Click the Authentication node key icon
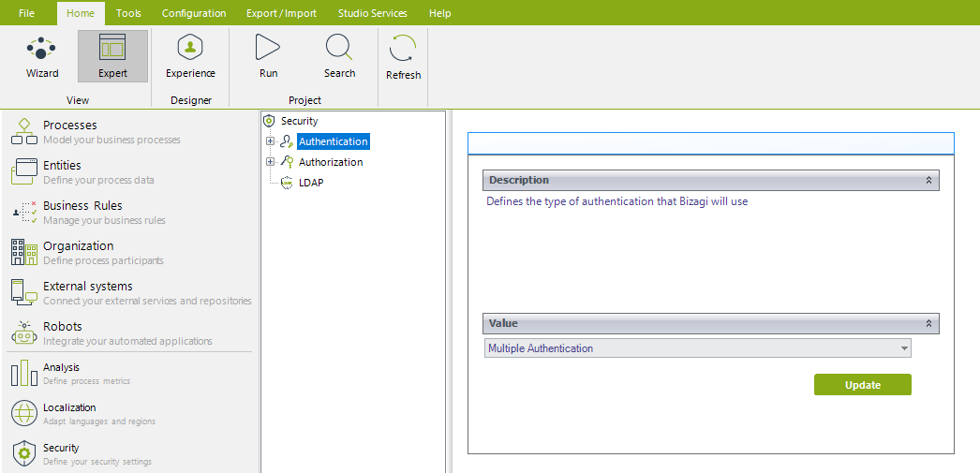980x473 pixels. pos(287,141)
